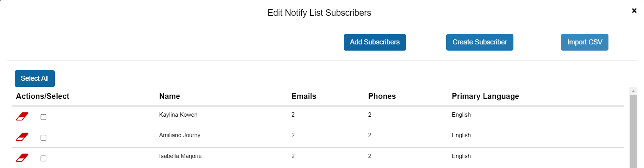This screenshot has height=168, width=644.
Task: Click the Amiliano Journy name cell
Action: click(180, 135)
